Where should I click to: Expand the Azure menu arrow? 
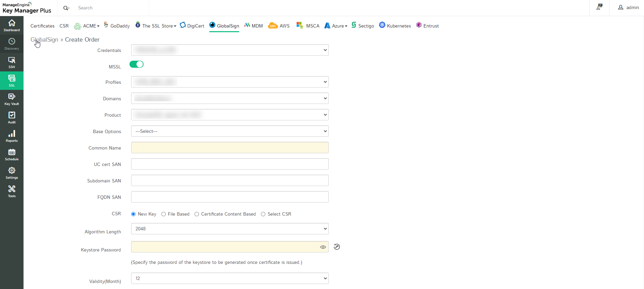[346, 26]
